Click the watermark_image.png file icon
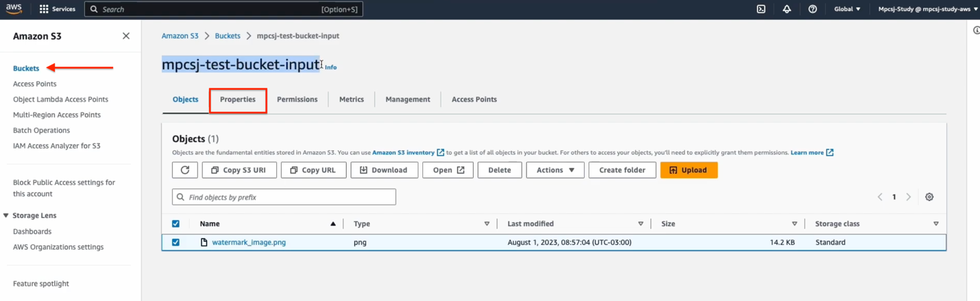This screenshot has width=980, height=301. point(204,242)
